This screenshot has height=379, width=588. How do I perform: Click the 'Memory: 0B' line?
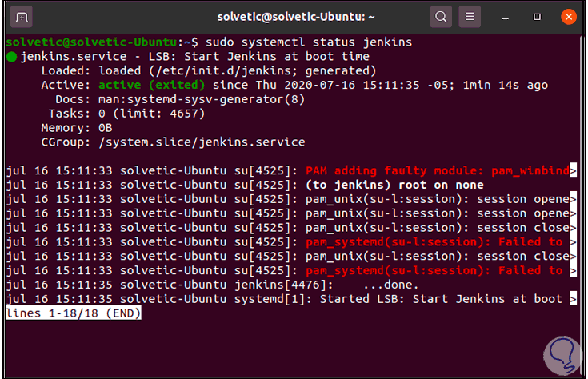point(77,128)
